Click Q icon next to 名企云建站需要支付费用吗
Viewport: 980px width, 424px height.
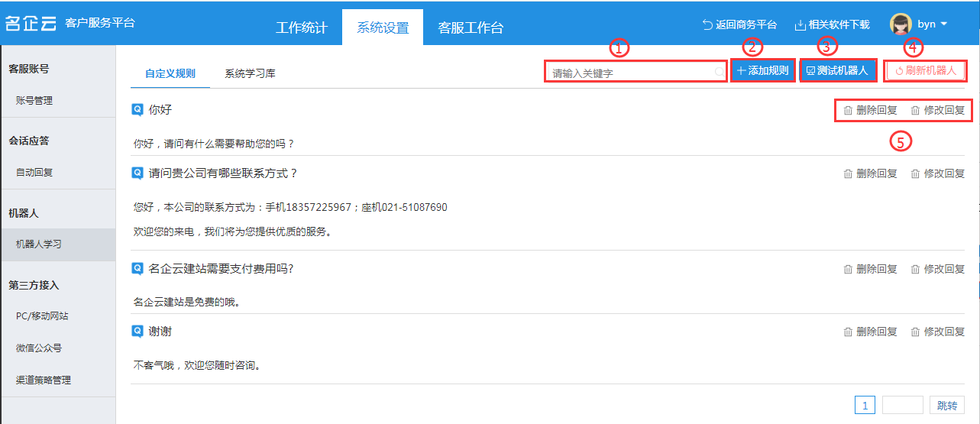tap(137, 268)
